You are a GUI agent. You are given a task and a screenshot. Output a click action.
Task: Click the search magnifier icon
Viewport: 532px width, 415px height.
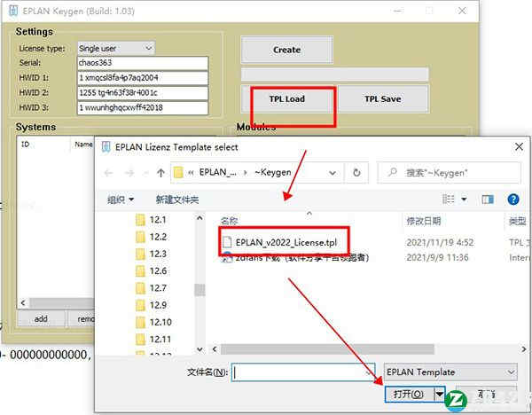pos(392,172)
